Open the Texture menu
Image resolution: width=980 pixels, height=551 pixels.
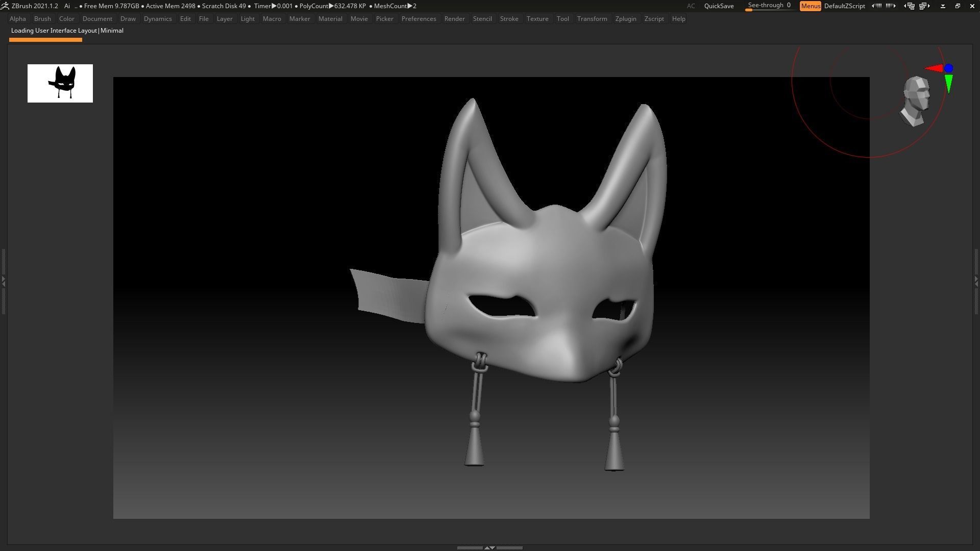pyautogui.click(x=537, y=19)
